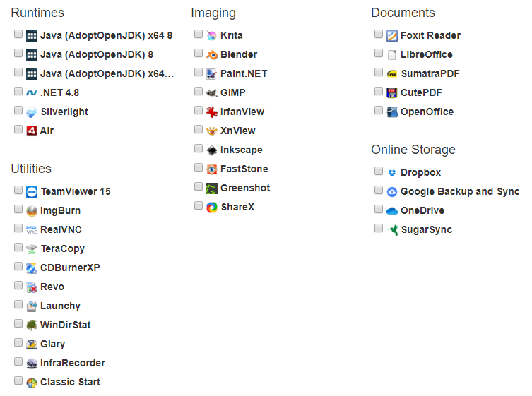
Task: Click the Google Backup and Sync icon
Action: pos(392,191)
